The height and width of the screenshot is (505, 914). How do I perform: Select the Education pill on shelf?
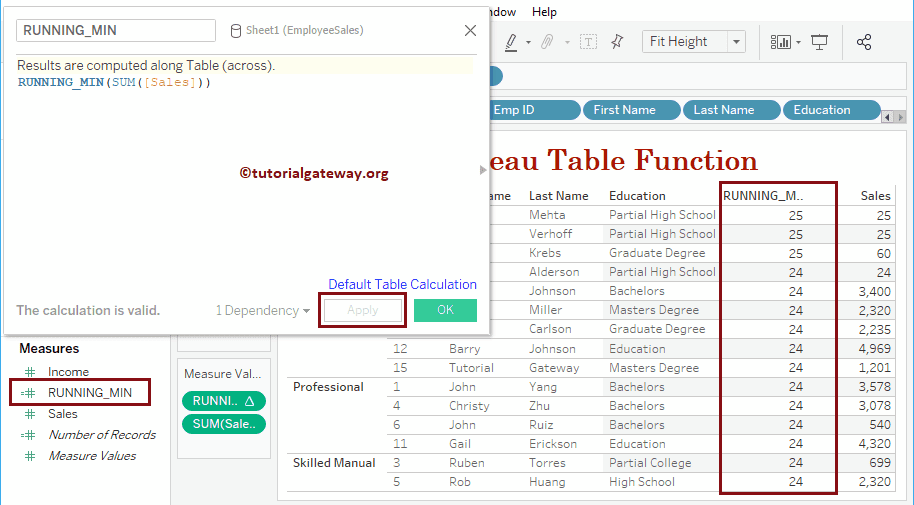click(831, 110)
